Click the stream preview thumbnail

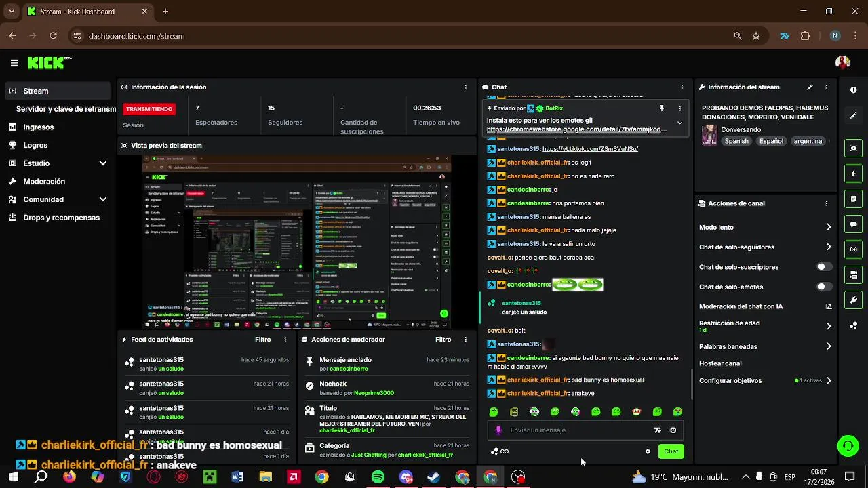(x=297, y=242)
